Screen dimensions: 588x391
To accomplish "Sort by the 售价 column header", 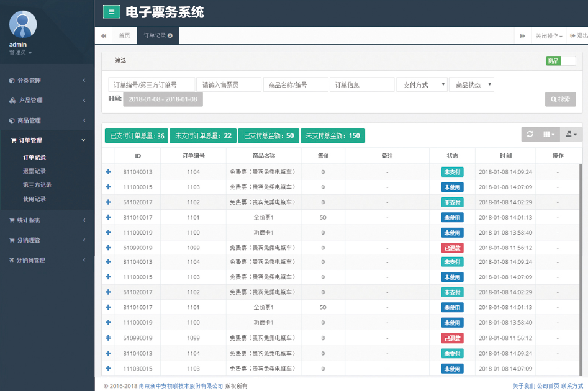I will (323, 156).
